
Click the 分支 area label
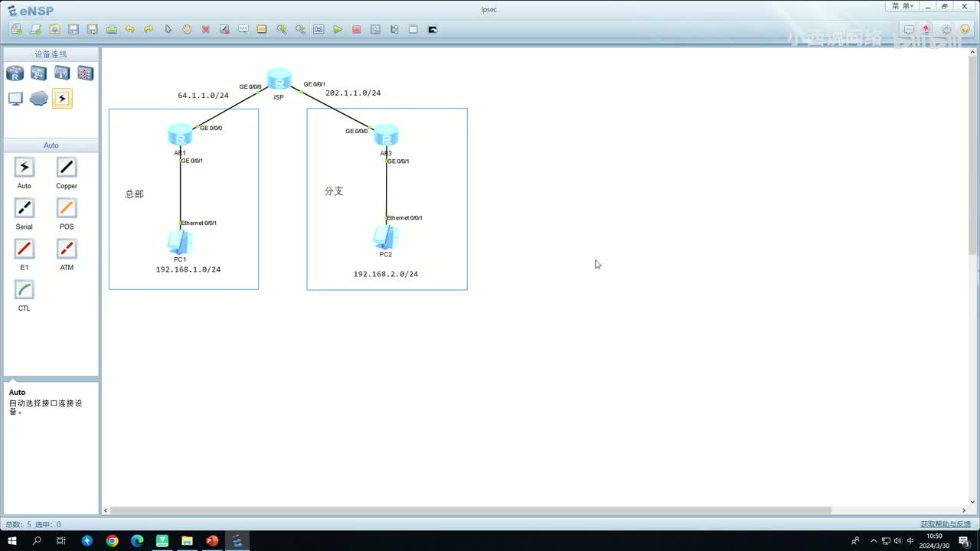click(334, 191)
